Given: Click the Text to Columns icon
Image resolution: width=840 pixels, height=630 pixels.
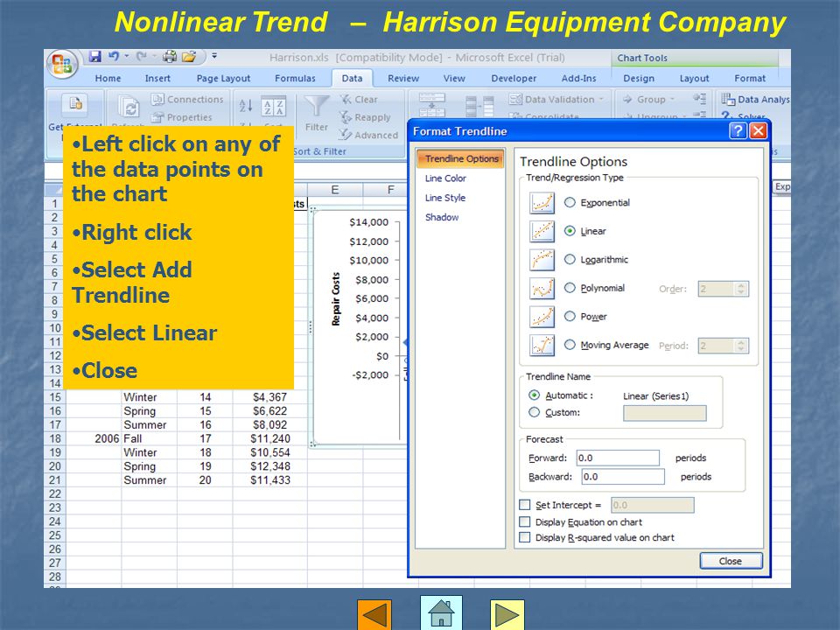Looking at the screenshot, I should point(432,104).
